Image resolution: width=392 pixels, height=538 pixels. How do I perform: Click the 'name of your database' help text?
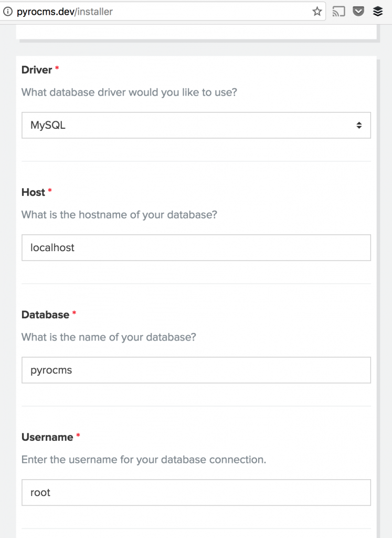[x=109, y=337]
